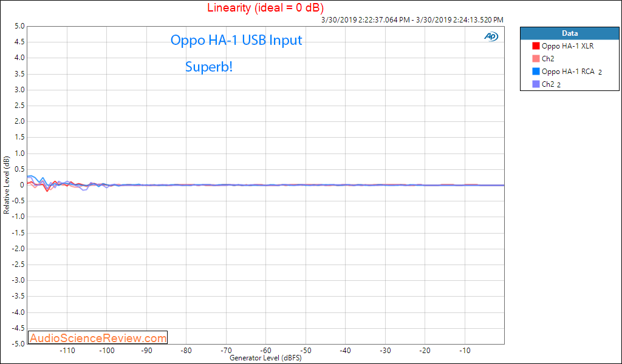Click the -10 tick on the horizontal axis
Viewport: 622px width, 364px height.
[x=465, y=351]
